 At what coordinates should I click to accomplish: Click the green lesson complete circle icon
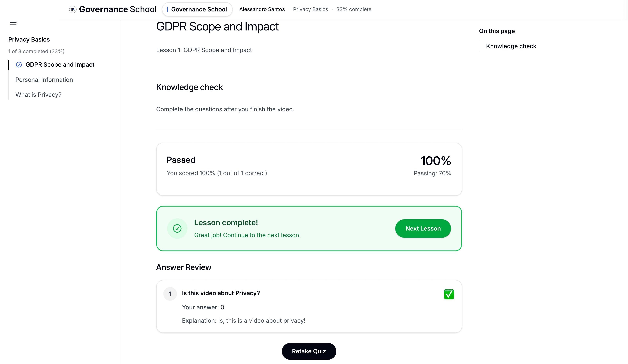(177, 228)
